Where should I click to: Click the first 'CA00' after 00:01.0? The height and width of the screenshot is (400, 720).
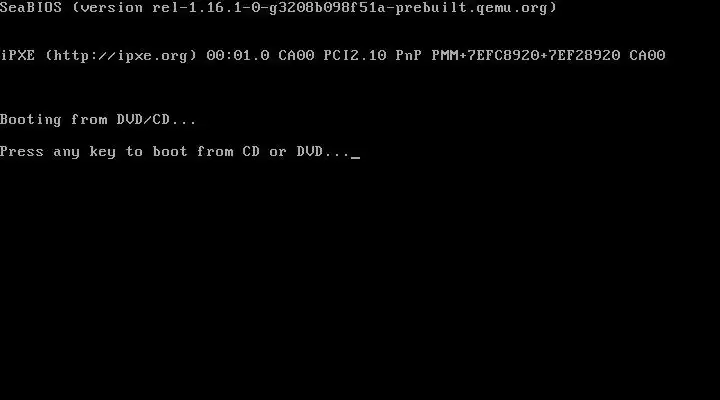[x=296, y=55]
